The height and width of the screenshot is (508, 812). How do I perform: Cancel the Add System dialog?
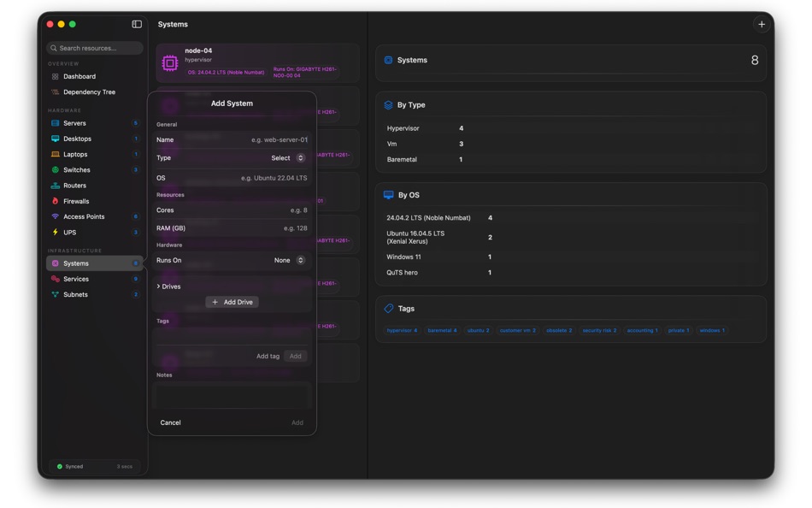click(170, 422)
